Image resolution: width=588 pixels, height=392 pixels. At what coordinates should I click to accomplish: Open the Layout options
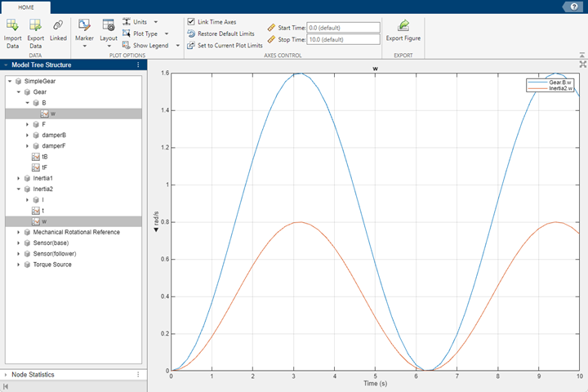pyautogui.click(x=108, y=27)
